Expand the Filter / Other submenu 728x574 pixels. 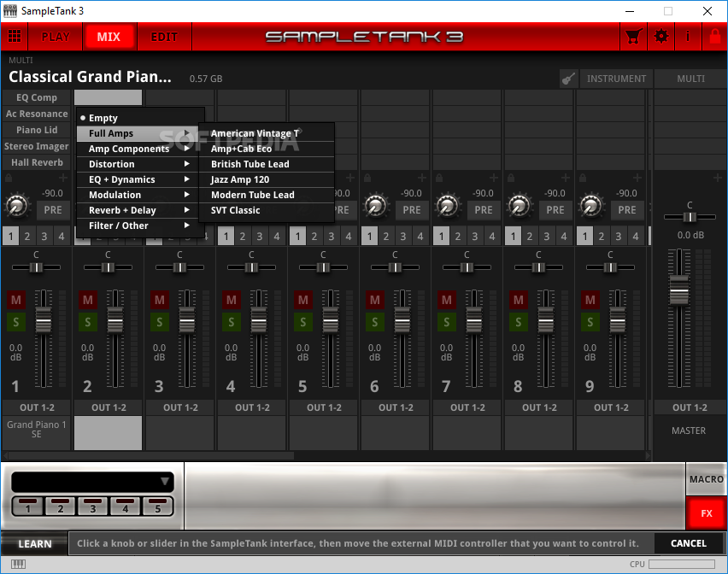click(138, 225)
